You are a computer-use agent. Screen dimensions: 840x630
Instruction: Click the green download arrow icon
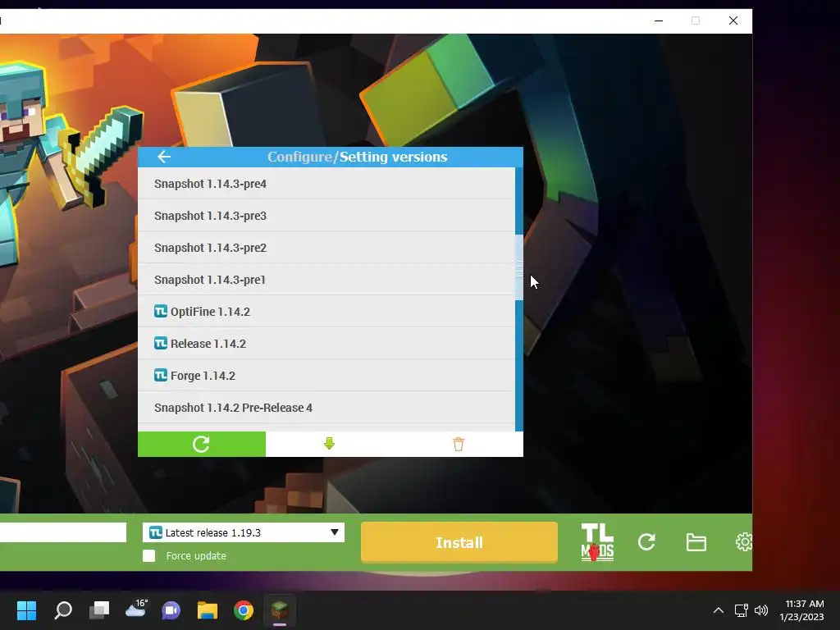click(x=330, y=444)
